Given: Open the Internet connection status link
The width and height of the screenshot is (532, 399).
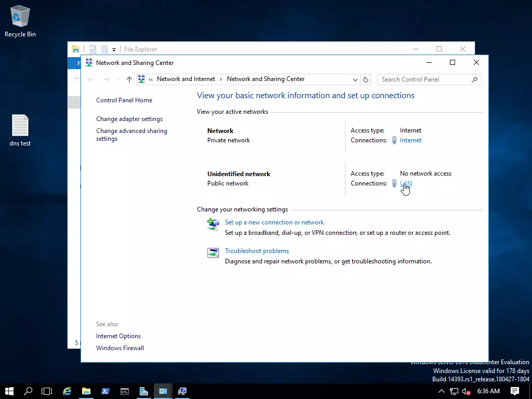Looking at the screenshot, I should tap(410, 140).
